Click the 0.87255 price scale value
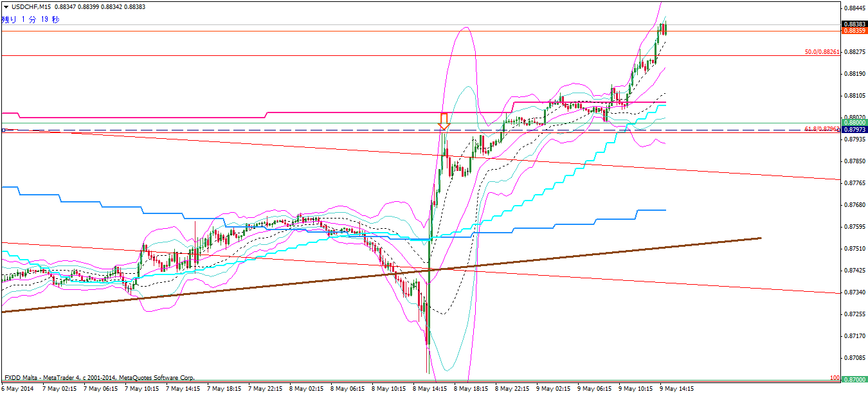The image size is (868, 394). (854, 314)
